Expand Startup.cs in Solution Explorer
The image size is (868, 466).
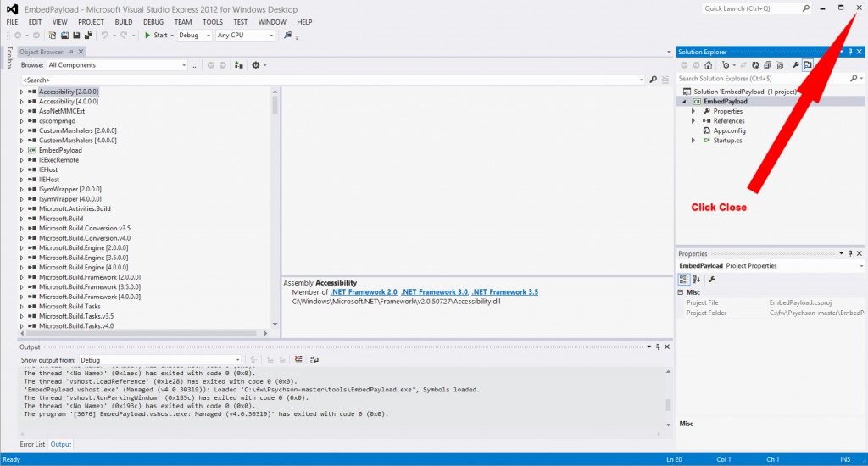click(x=693, y=141)
